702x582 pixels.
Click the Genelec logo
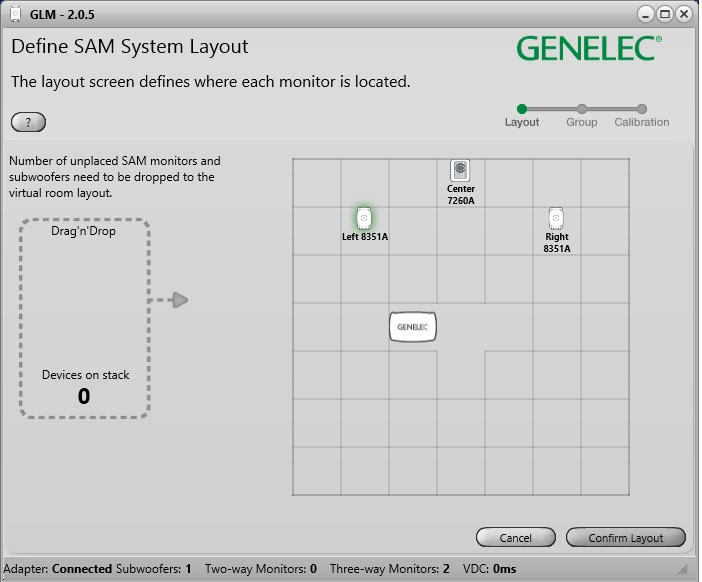coord(589,48)
